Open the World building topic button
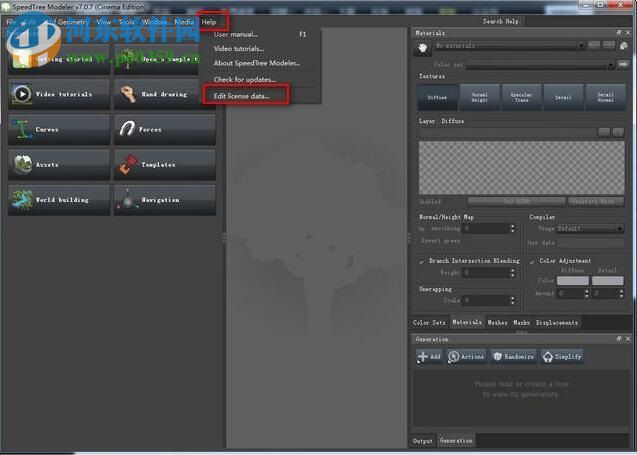 pyautogui.click(x=59, y=200)
